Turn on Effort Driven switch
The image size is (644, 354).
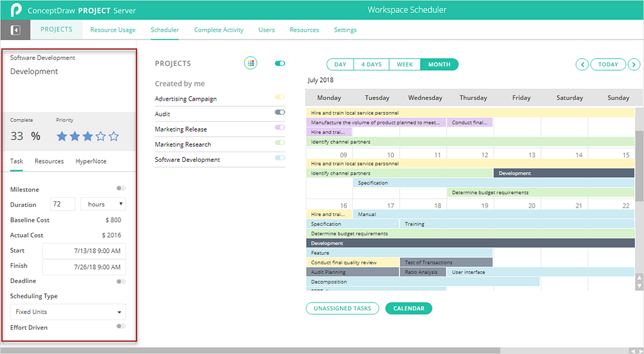[121, 327]
